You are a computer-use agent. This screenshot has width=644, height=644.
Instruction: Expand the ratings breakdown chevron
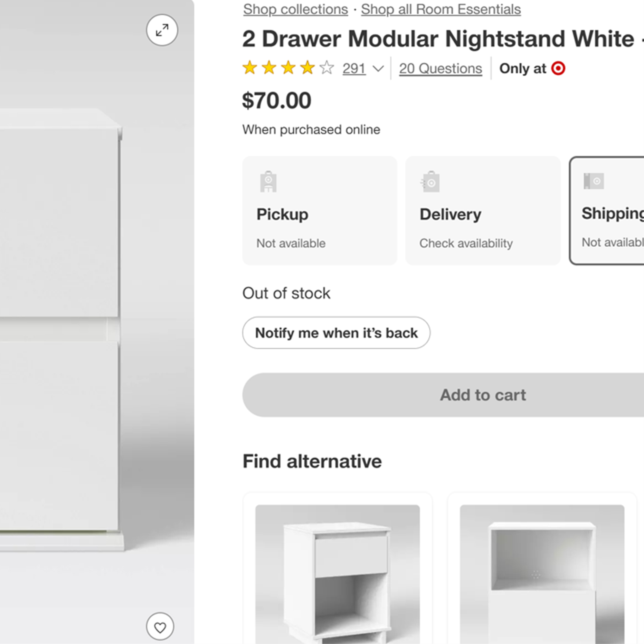pos(378,69)
